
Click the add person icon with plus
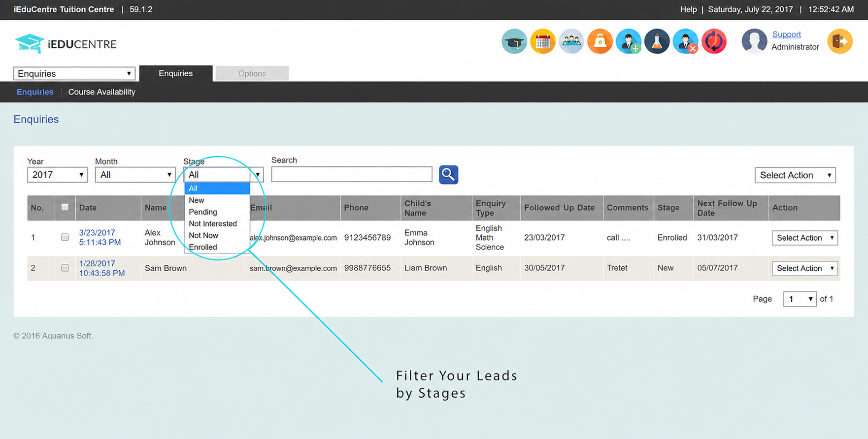click(628, 41)
